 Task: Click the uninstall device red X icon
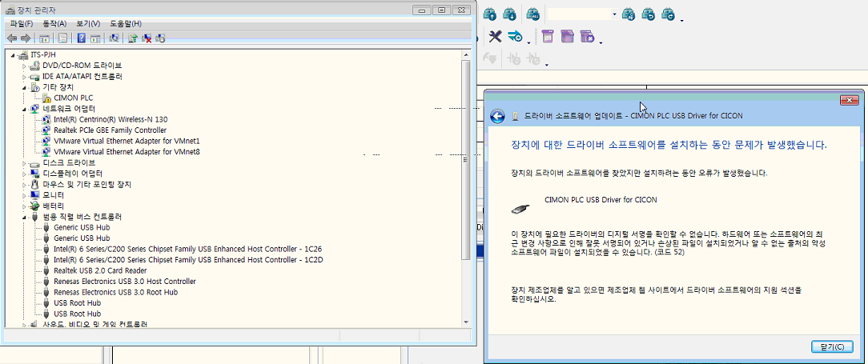pyautogui.click(x=147, y=38)
